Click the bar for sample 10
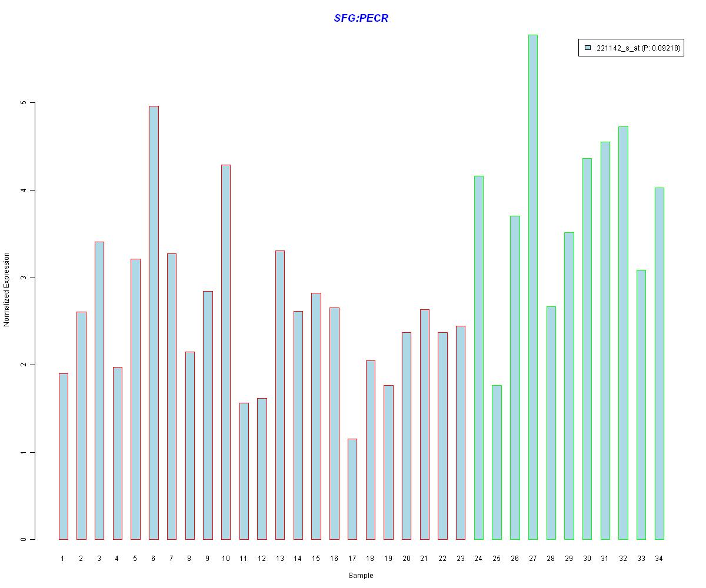The height and width of the screenshot is (588, 706). [226, 352]
